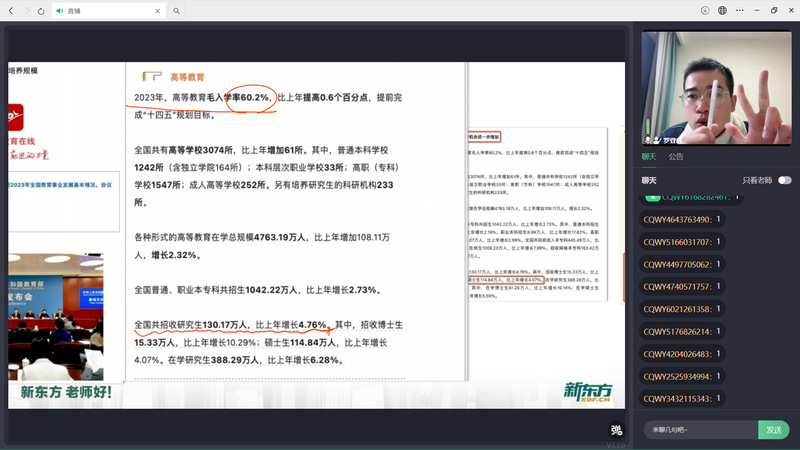Switch to the 聊天 tab
This screenshot has height=450, width=800.
tap(649, 157)
